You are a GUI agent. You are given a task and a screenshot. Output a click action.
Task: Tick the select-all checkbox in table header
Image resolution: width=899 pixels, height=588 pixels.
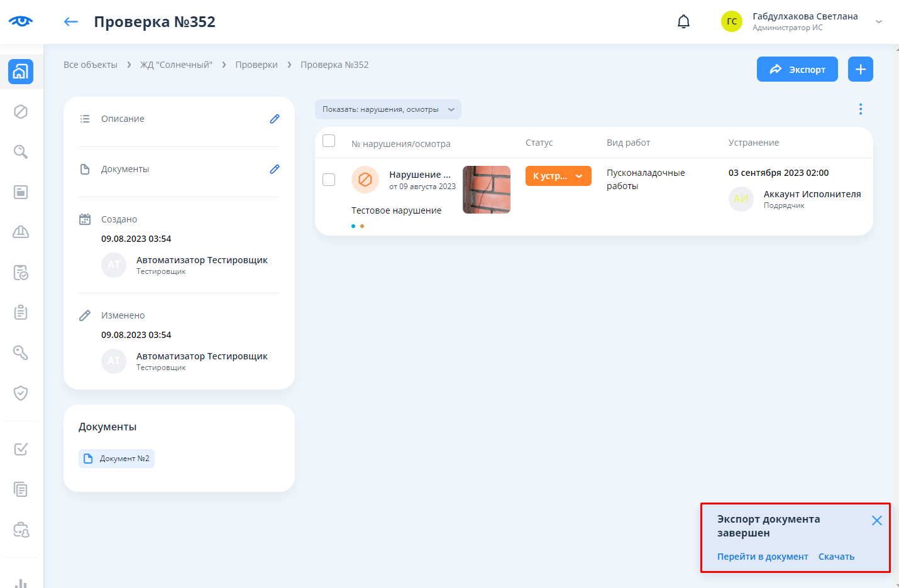pyautogui.click(x=329, y=141)
